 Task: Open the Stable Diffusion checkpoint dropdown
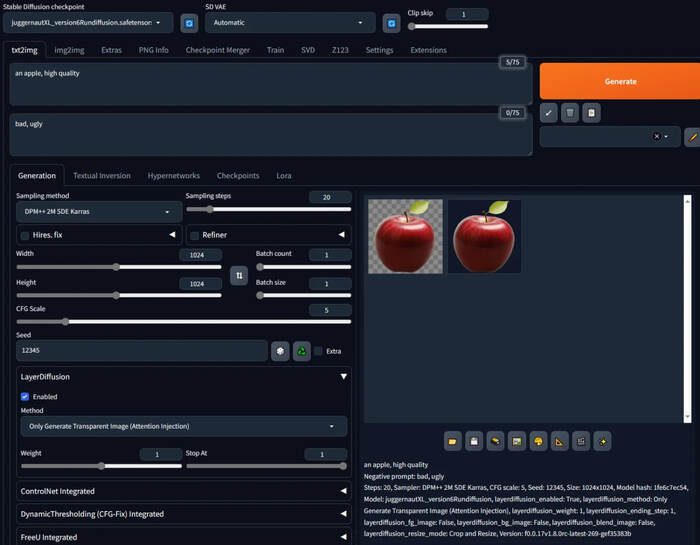click(x=88, y=23)
